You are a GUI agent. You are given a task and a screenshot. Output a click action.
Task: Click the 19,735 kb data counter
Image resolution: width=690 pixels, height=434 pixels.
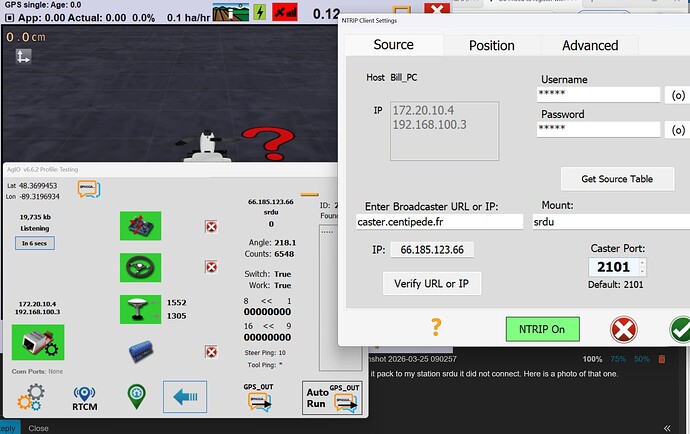[x=35, y=217]
